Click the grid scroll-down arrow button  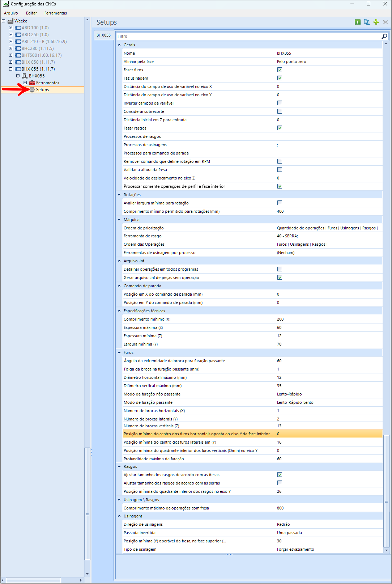[x=386, y=550]
